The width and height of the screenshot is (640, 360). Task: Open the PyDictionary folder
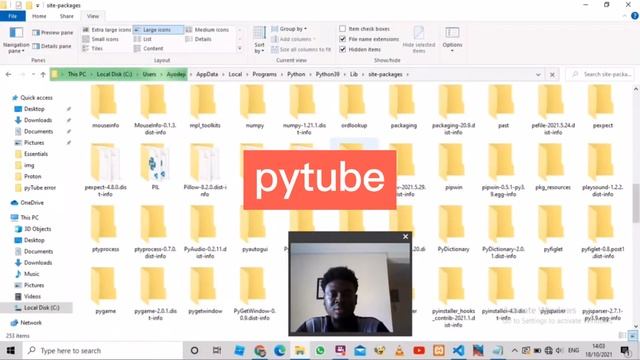pyautogui.click(x=453, y=229)
